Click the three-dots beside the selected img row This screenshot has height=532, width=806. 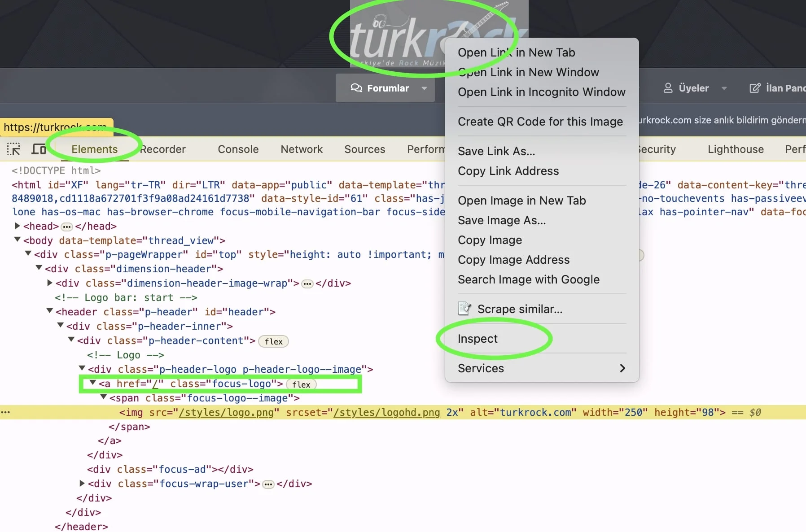5,412
